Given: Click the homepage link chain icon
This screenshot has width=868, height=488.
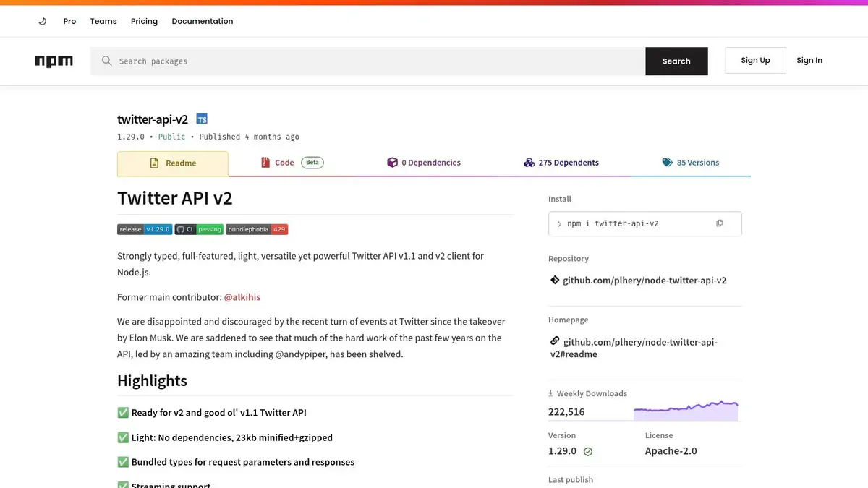Looking at the screenshot, I should (x=555, y=341).
